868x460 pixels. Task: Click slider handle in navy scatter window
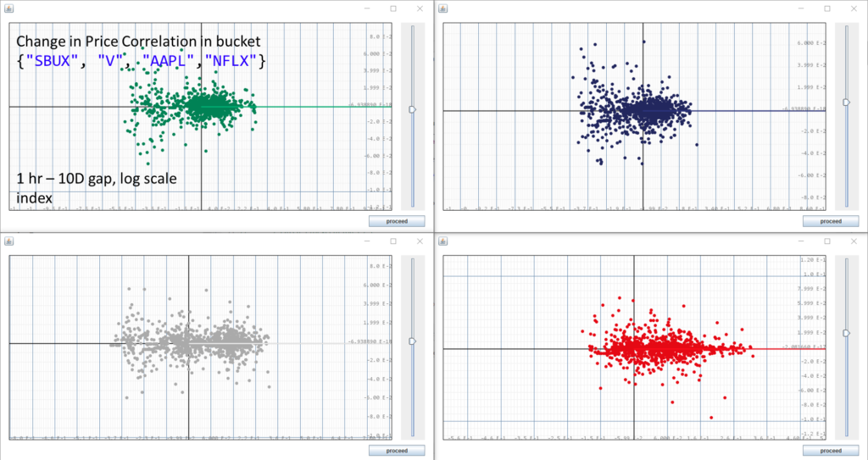847,102
